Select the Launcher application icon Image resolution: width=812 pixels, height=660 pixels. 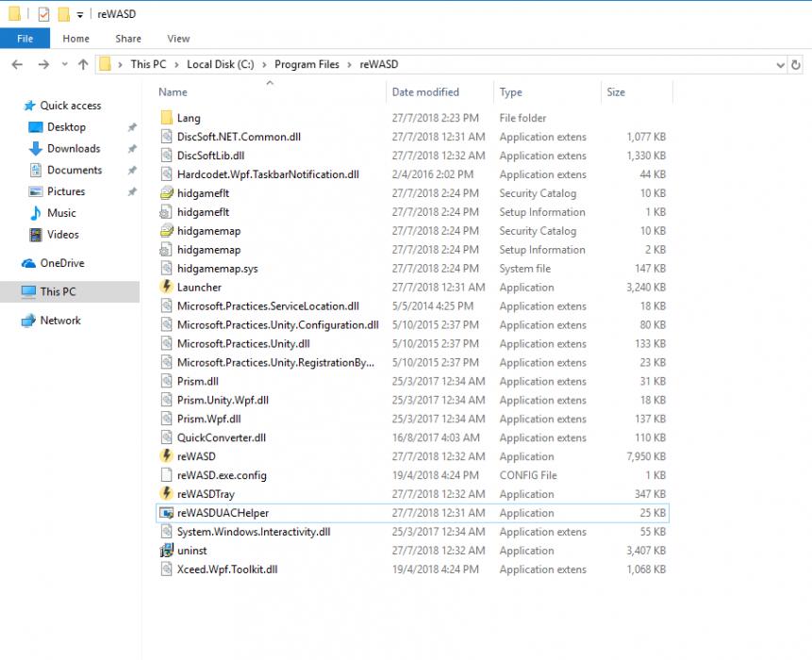click(x=166, y=287)
